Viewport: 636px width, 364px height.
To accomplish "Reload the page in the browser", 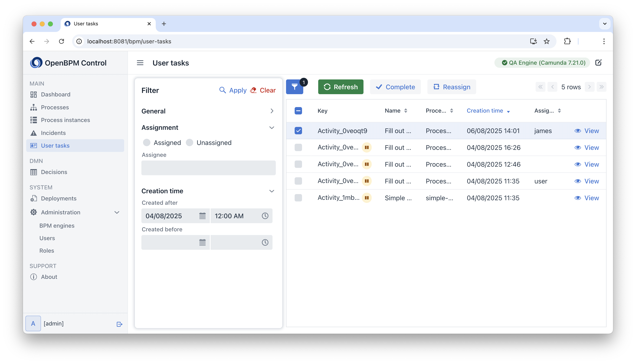I will [61, 41].
